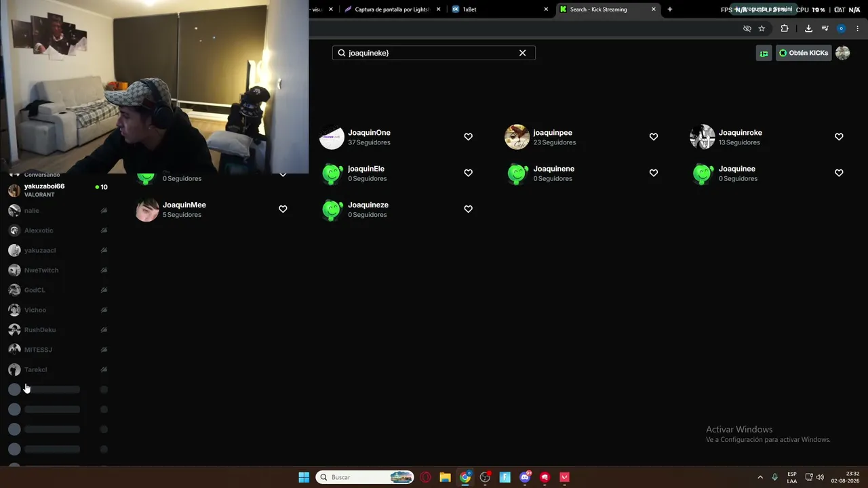Switch to the 1xBet browser tab

(x=500, y=9)
